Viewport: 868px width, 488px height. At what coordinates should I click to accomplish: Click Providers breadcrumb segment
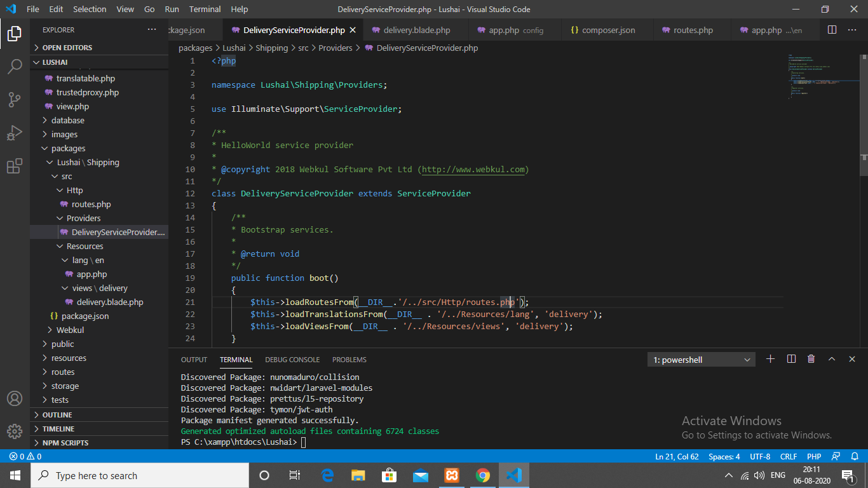click(x=335, y=48)
